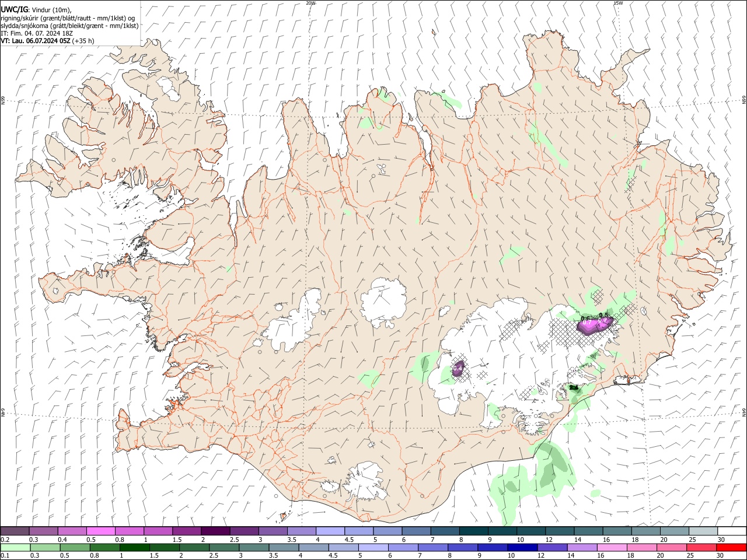The width and height of the screenshot is (747, 560).
Task: Click the bright red 30 mm rain swatch
Action: (731, 547)
